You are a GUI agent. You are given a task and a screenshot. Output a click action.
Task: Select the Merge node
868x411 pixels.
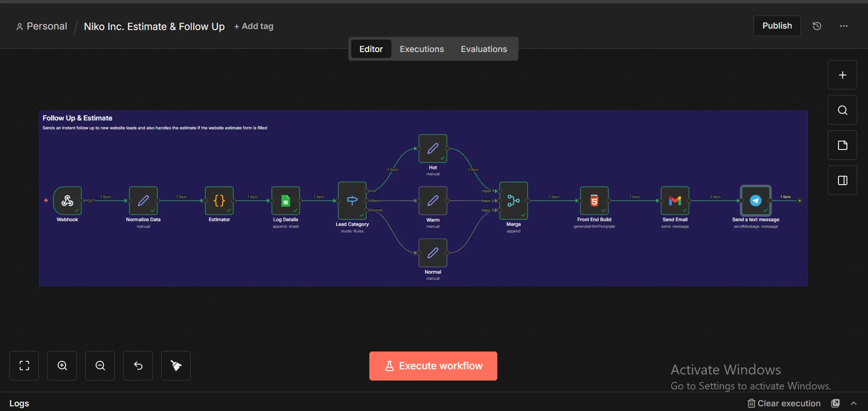tap(514, 201)
